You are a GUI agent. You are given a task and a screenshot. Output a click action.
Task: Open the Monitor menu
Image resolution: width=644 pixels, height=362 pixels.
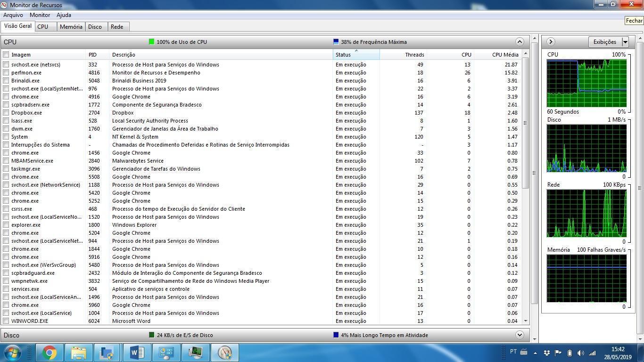(x=40, y=15)
